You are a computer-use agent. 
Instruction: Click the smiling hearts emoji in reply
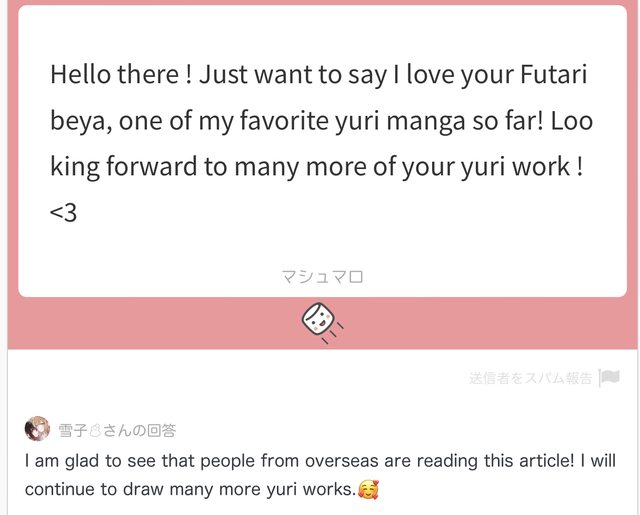[x=368, y=490]
